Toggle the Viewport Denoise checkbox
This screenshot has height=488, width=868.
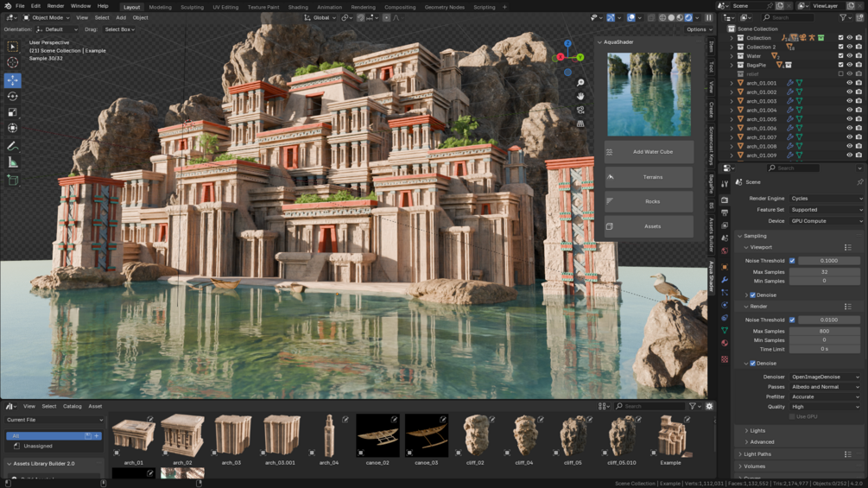click(x=753, y=295)
